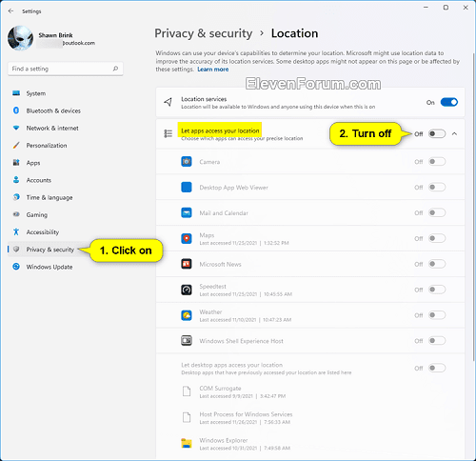Viewport: 476px width, 461px height.
Task: Click the COM Surrogate label
Action: point(220,388)
